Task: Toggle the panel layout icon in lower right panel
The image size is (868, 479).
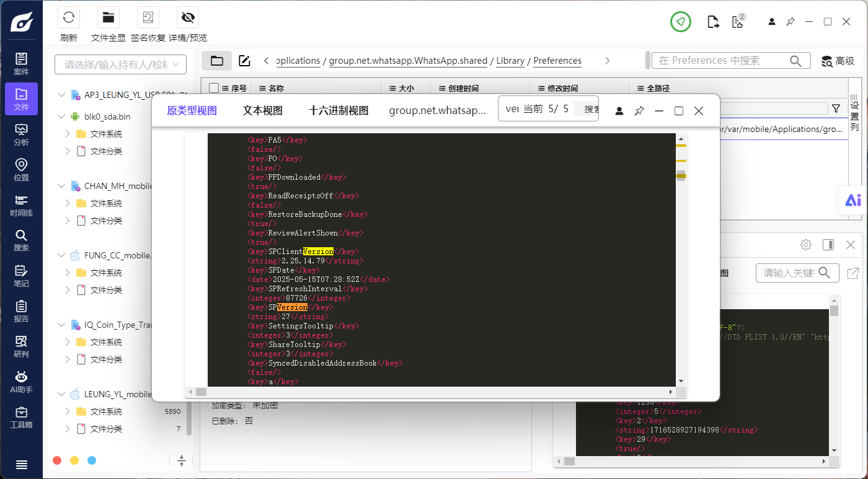Action: pos(828,245)
